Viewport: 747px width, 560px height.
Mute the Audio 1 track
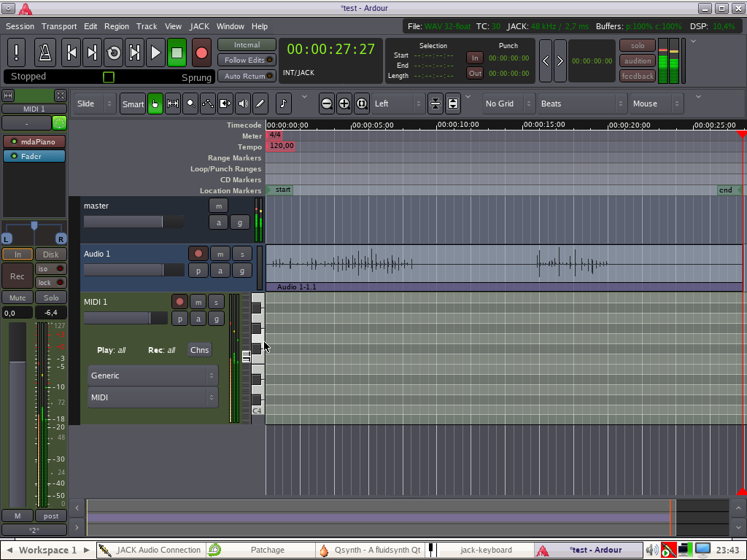(x=220, y=254)
